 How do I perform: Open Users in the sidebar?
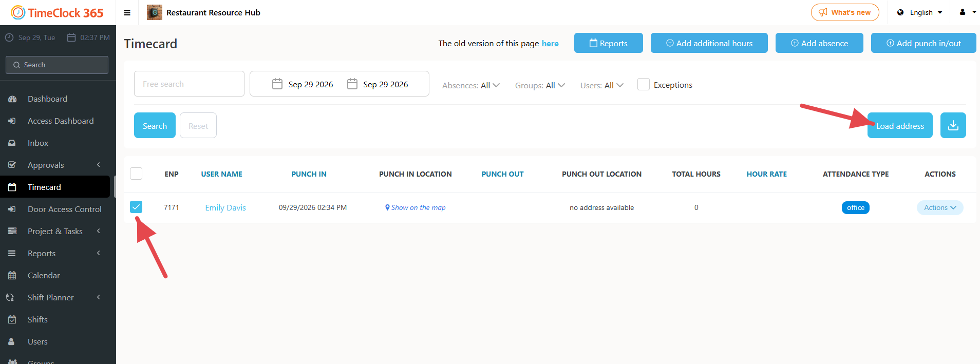(37, 341)
